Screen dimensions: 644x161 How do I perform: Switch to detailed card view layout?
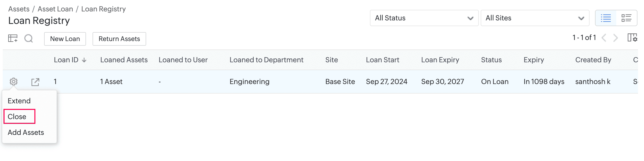click(626, 18)
